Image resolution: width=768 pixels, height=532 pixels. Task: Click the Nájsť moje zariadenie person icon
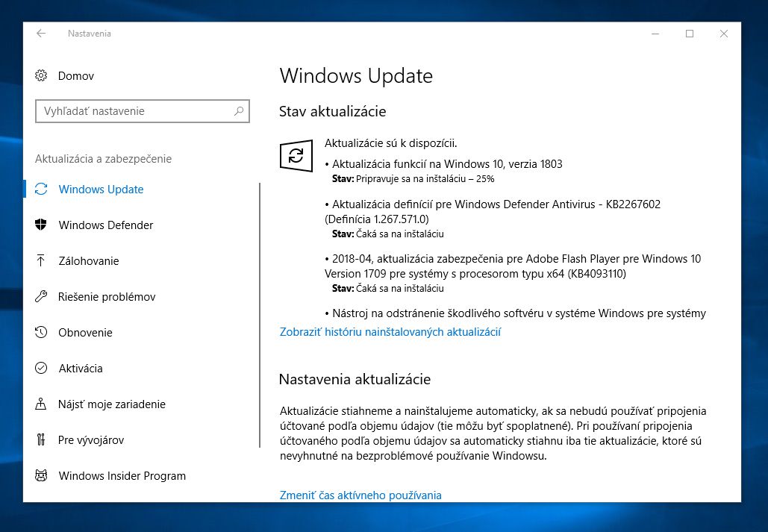41,404
